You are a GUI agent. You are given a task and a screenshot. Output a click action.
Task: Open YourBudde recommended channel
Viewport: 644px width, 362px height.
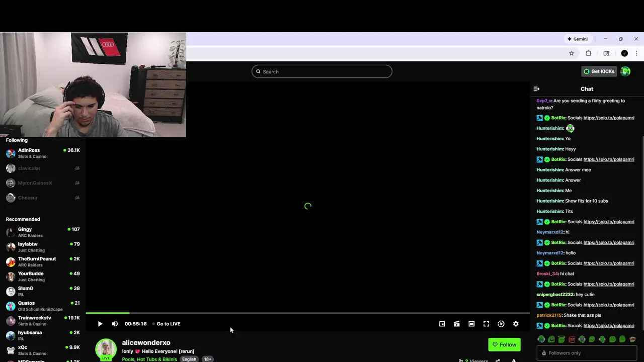pyautogui.click(x=43, y=277)
